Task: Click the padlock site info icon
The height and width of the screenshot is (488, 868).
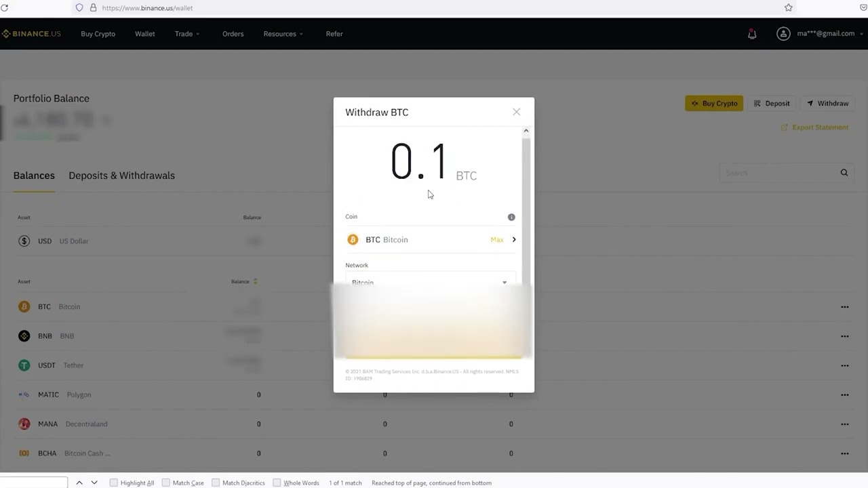Action: coord(94,7)
